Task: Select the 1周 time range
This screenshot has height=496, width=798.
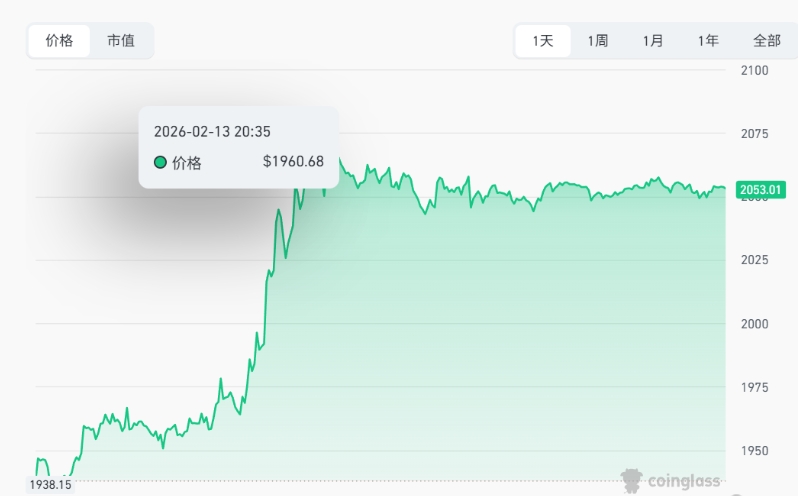Action: point(598,41)
